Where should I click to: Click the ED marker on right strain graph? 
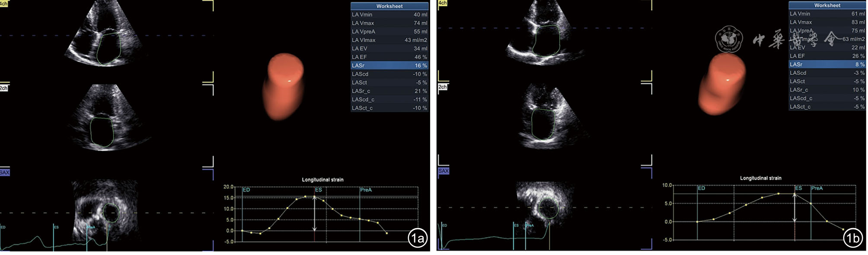tap(701, 188)
